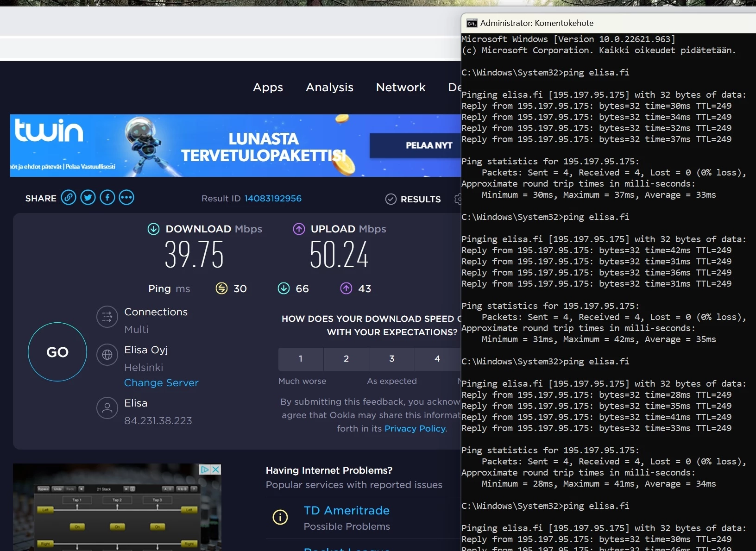This screenshot has height=551, width=756.
Task: Share result on Facebook icon
Action: click(x=107, y=198)
